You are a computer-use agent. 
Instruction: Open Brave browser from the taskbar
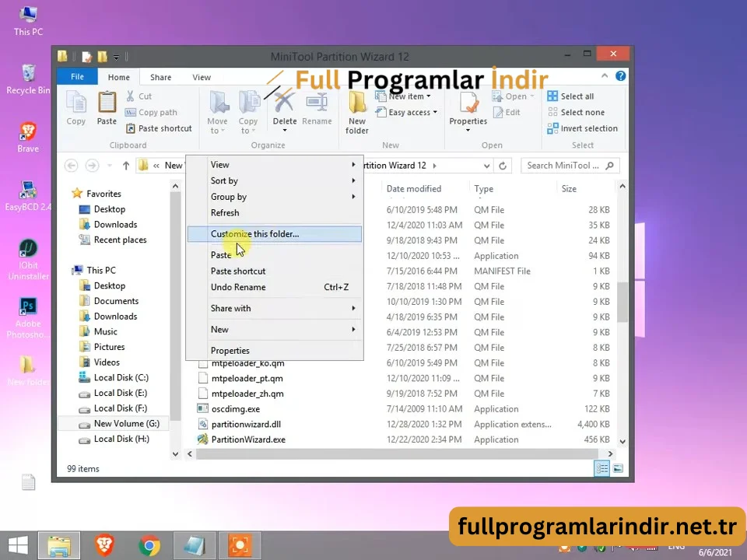click(x=104, y=546)
